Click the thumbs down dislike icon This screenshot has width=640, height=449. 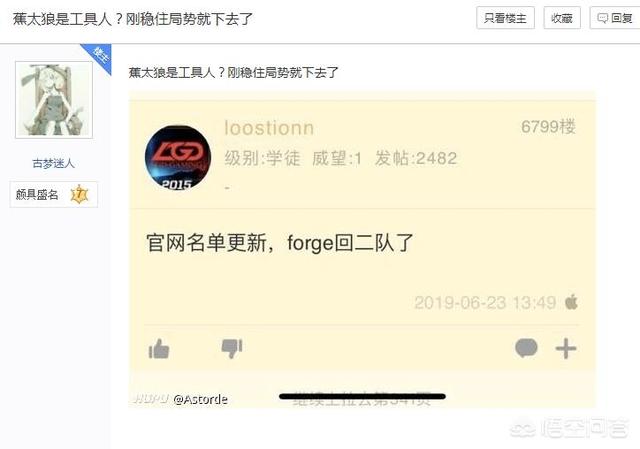[232, 349]
